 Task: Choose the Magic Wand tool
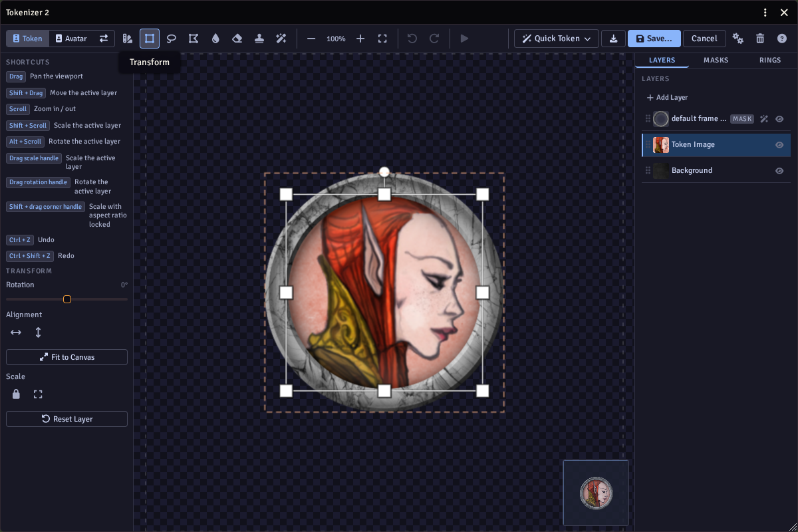pos(281,39)
